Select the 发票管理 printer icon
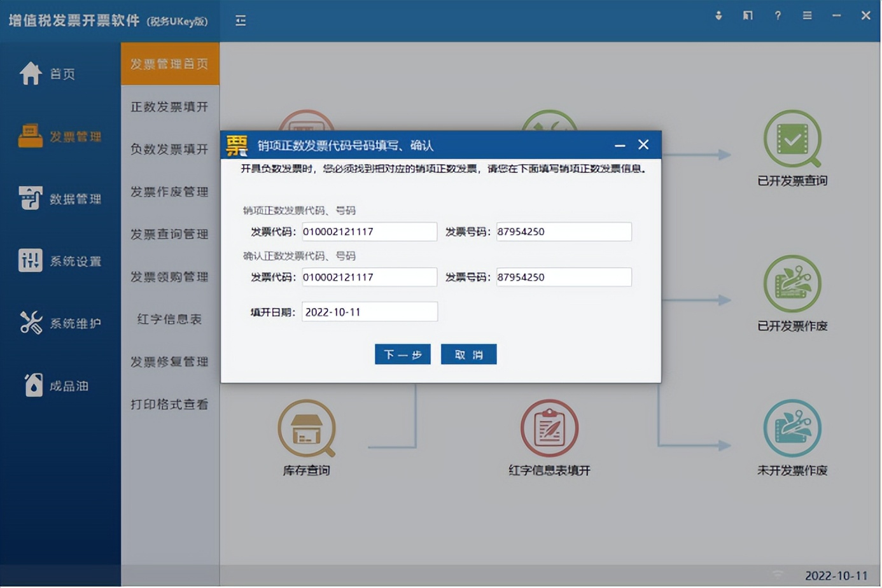Screen dimensions: 882x588 30,136
